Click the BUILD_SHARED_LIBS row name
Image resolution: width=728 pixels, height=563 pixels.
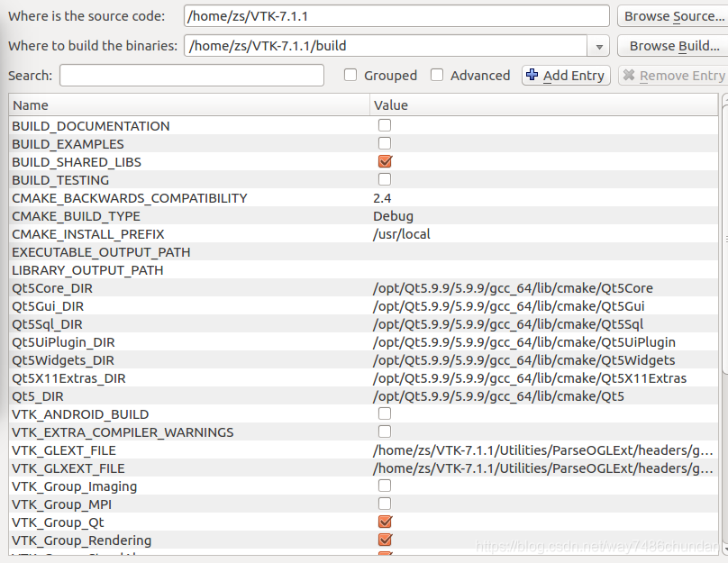(x=77, y=162)
